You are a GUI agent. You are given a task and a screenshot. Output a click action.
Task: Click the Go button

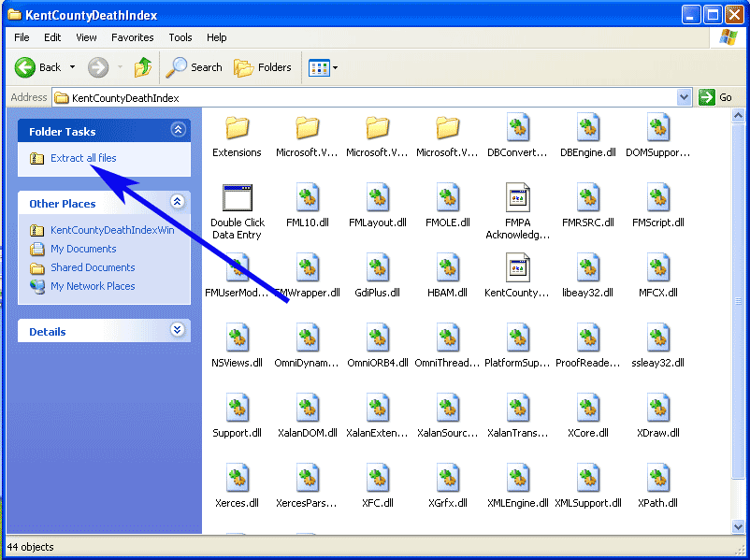tap(715, 97)
